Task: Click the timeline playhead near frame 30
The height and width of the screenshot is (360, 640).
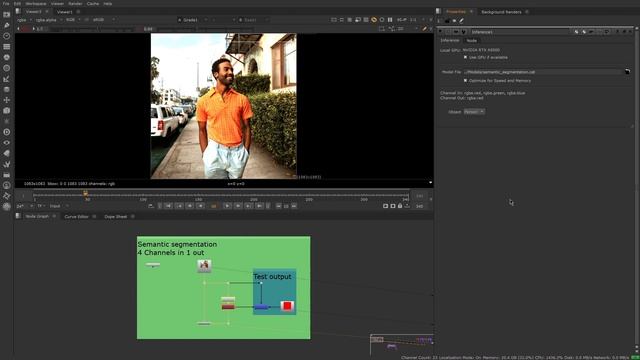Action: tap(85, 193)
